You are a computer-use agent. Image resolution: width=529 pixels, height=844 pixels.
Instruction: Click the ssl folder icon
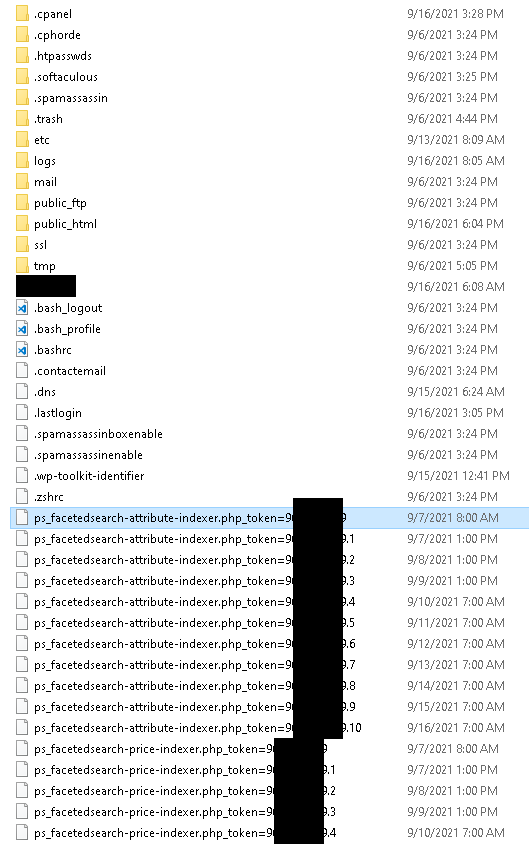click(x=22, y=244)
